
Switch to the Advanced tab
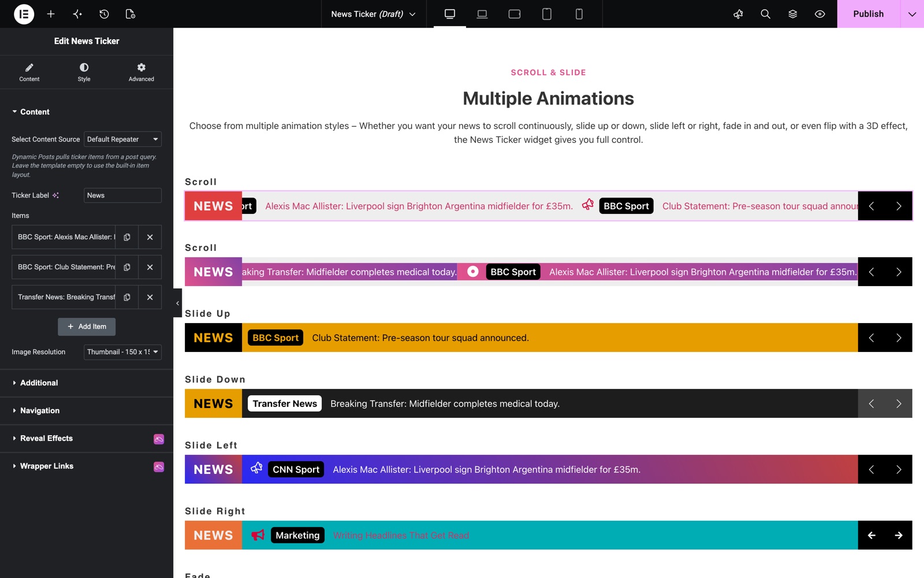pos(141,72)
